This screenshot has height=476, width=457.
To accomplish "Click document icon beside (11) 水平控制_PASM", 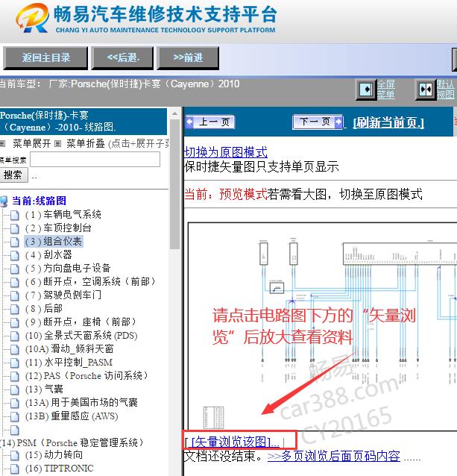I will tap(14, 363).
